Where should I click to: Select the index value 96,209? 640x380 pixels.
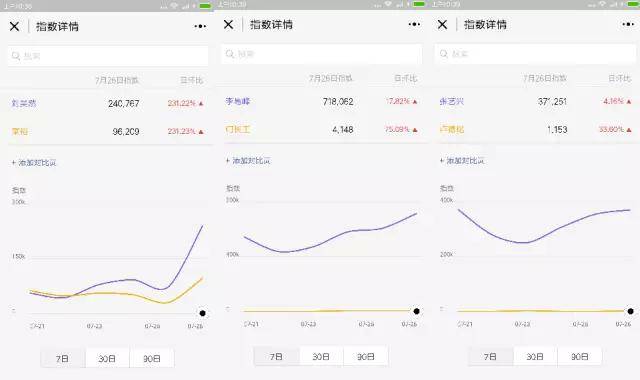(x=126, y=132)
